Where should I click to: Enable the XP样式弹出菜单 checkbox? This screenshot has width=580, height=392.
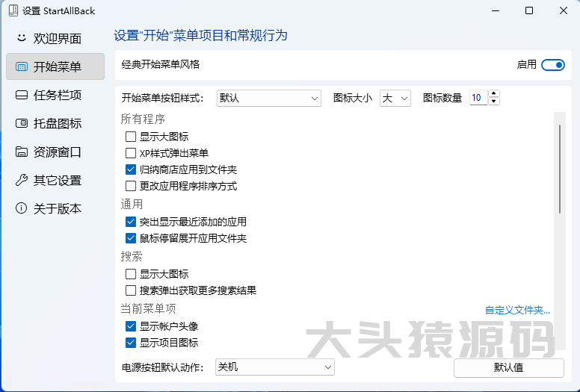(x=131, y=153)
